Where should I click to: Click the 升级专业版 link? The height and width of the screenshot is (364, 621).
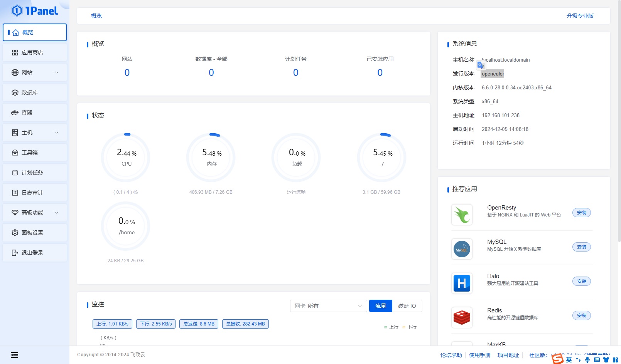pos(580,16)
